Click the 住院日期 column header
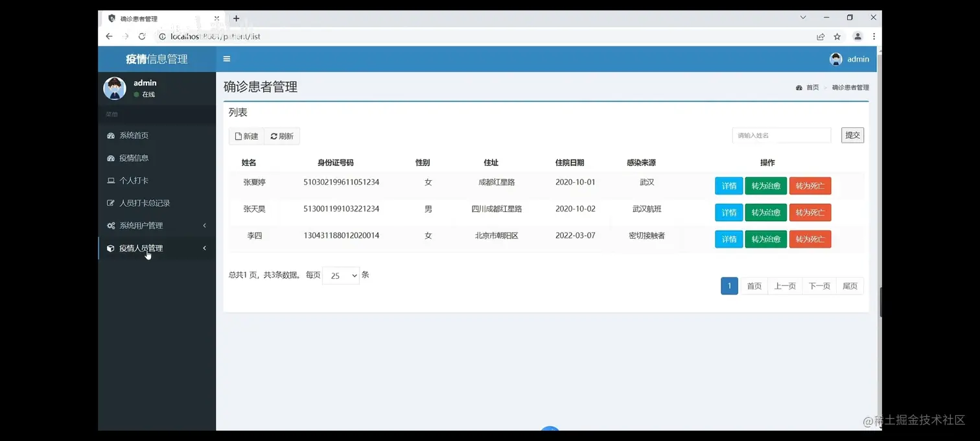Image resolution: width=980 pixels, height=441 pixels. [570, 163]
